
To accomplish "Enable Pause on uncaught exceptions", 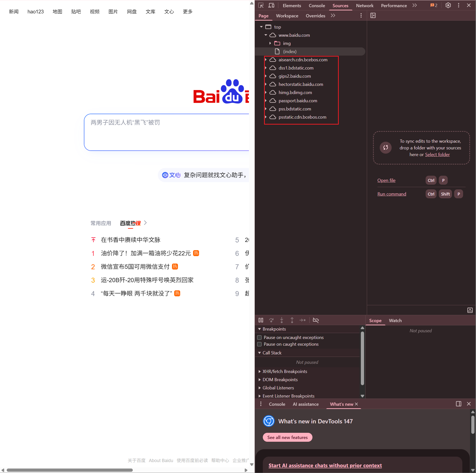I will click(x=259, y=337).
